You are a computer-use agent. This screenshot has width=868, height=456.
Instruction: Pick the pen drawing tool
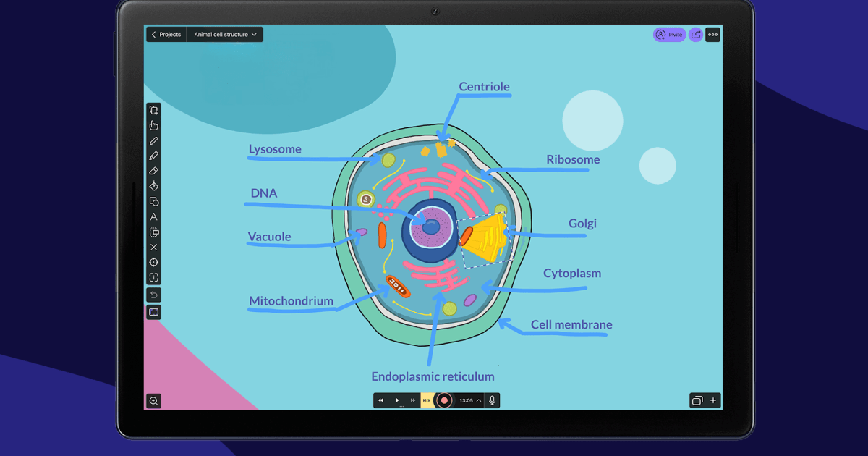pos(153,140)
